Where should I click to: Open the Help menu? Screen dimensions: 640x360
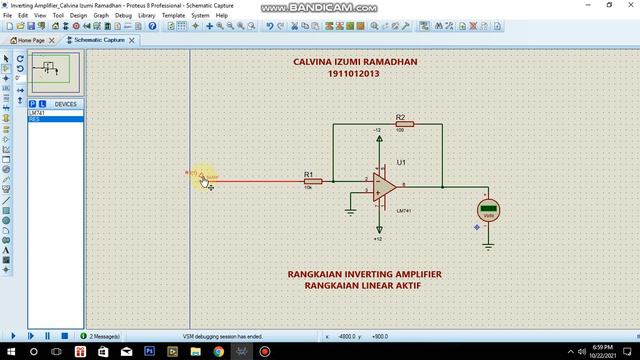click(222, 16)
